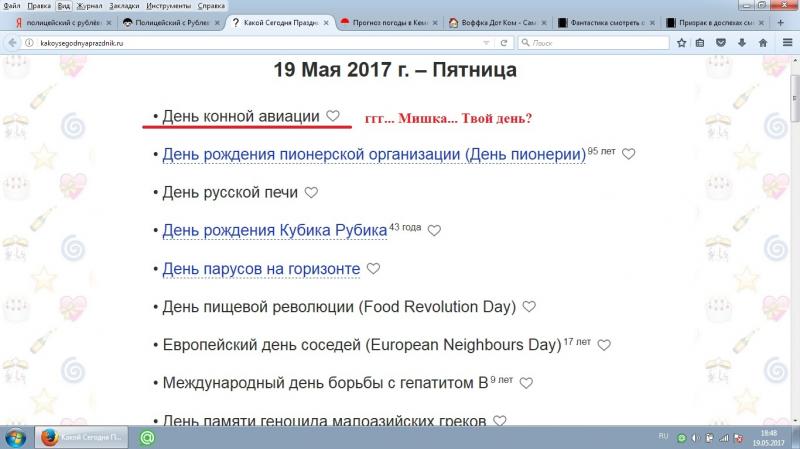Show bookmarks list icon in toolbar
The width and height of the screenshot is (800, 449).
coord(699,43)
